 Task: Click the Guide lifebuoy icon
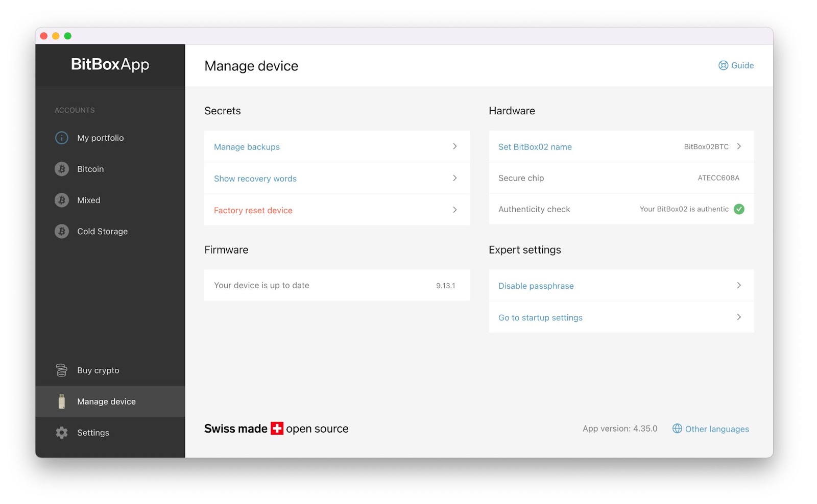(723, 65)
